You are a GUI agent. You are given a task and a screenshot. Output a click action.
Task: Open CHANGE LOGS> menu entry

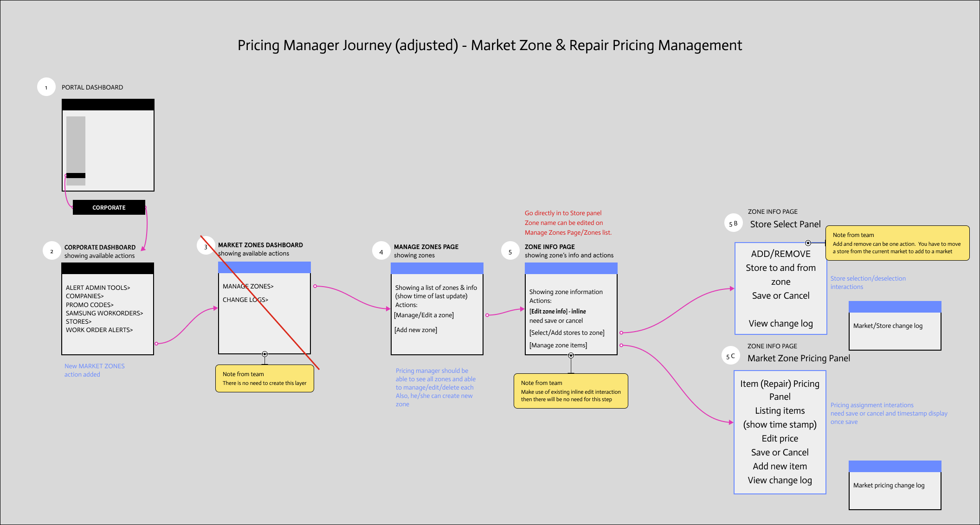(245, 300)
